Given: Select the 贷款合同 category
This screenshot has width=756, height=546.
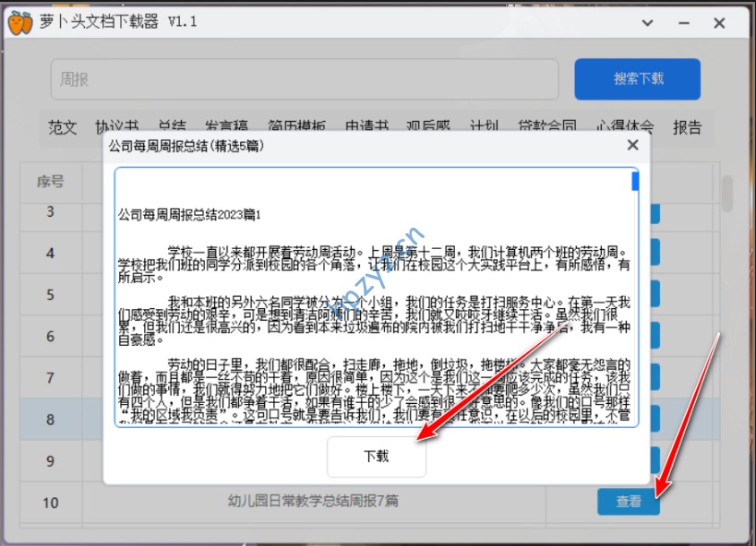Looking at the screenshot, I should [x=547, y=126].
